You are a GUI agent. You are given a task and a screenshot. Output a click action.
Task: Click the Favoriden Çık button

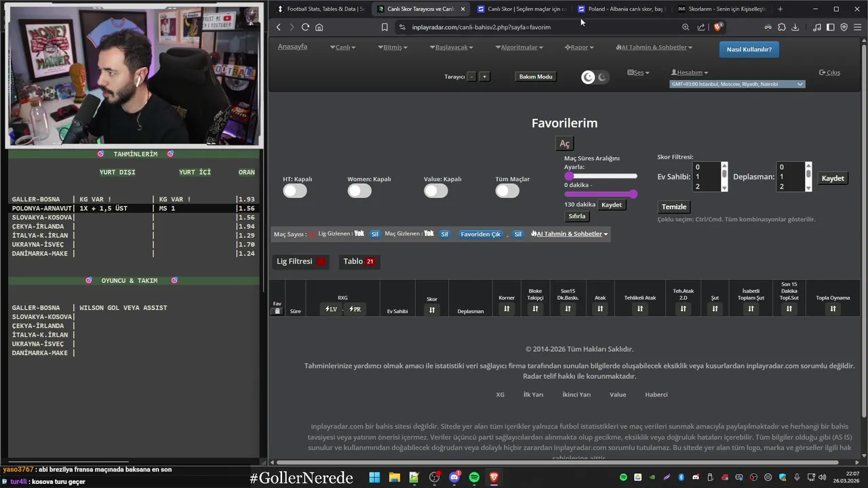coord(481,234)
